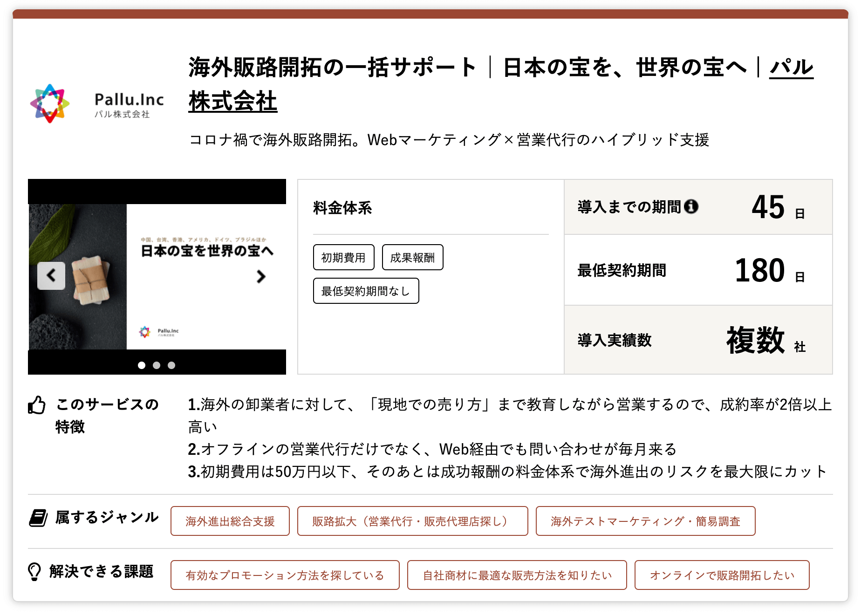This screenshot has width=861, height=616.
Task: Select the オンラインで販路開拓したい issue tag
Action: [722, 575]
